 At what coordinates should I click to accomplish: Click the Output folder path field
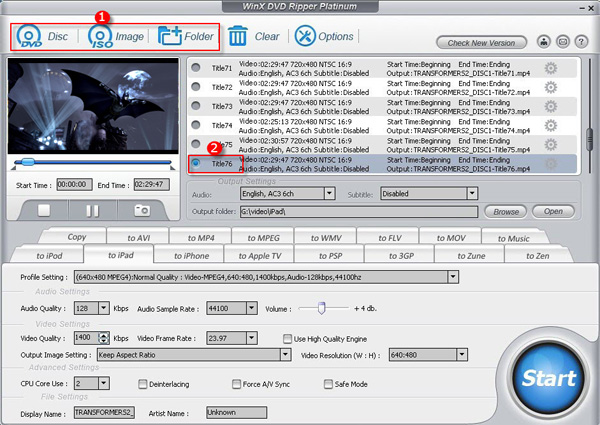(359, 212)
